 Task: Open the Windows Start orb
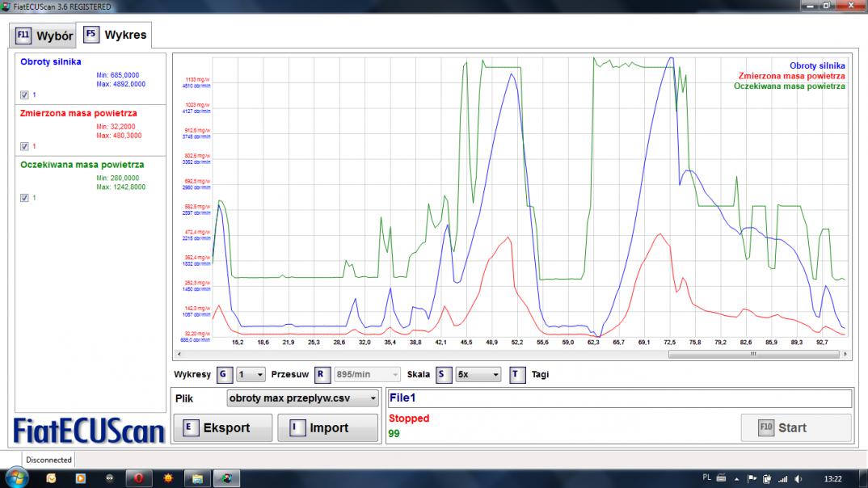[15, 478]
